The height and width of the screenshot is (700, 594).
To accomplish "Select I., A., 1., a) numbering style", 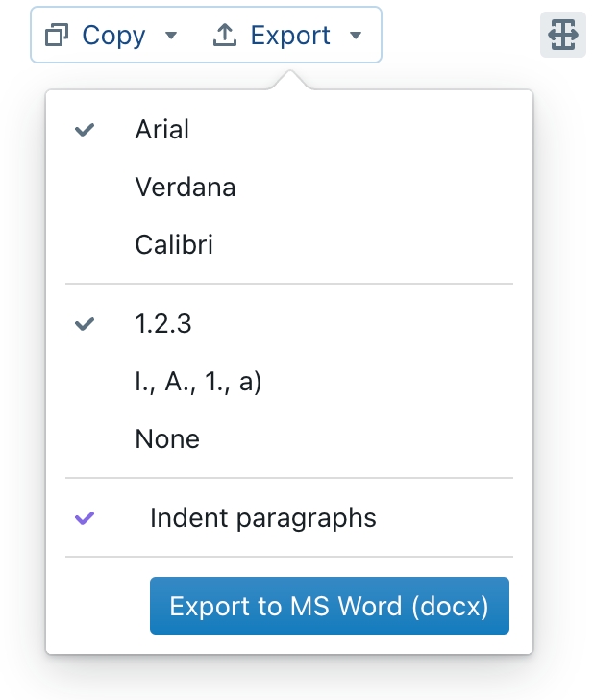I will coord(289,381).
